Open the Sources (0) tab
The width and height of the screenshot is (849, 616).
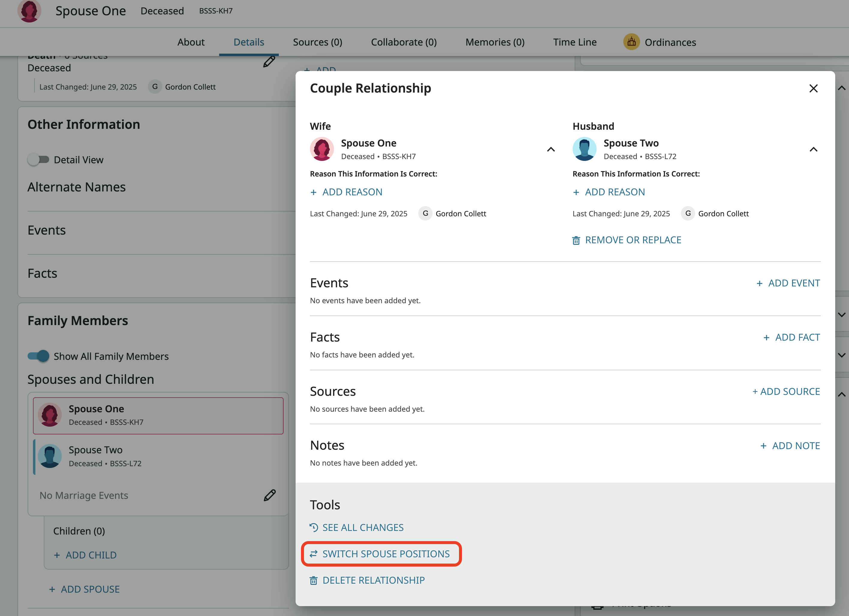click(x=317, y=42)
